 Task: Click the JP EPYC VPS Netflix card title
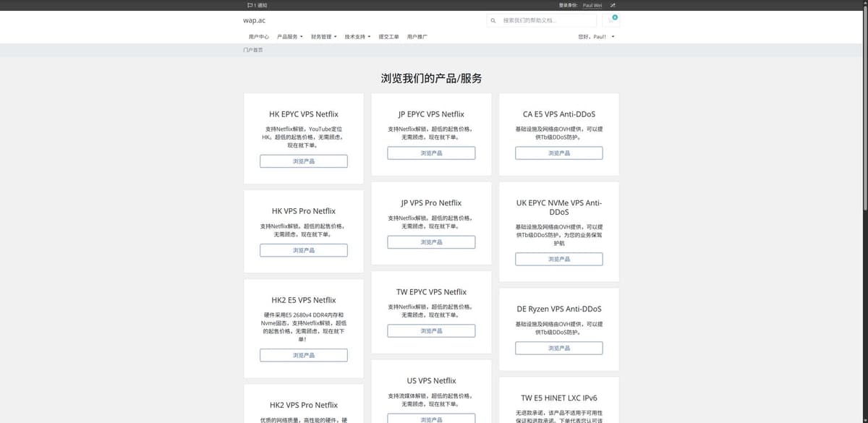[431, 114]
